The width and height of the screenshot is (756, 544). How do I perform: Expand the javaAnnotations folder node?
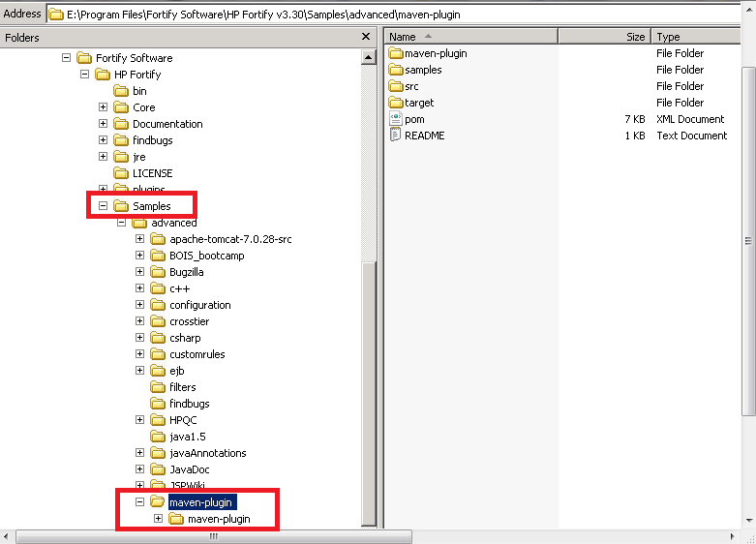coord(139,452)
